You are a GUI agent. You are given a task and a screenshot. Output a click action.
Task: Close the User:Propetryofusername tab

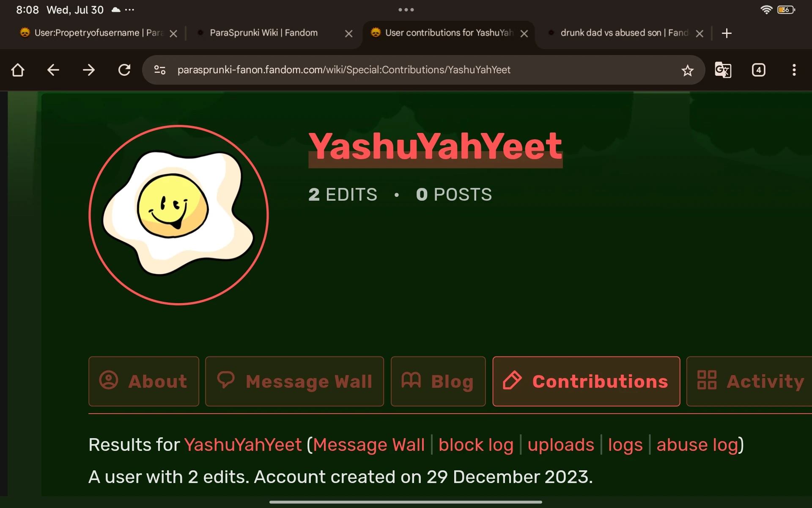(x=173, y=33)
